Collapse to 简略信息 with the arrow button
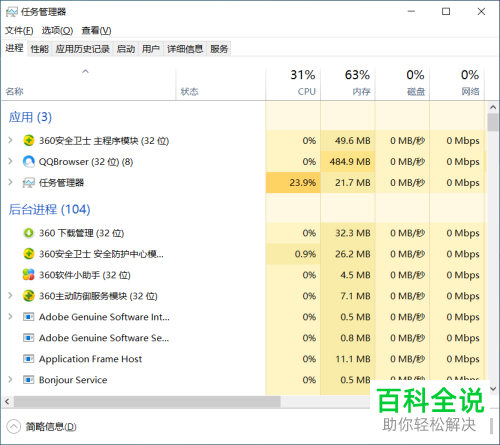Image resolution: width=500 pixels, height=445 pixels. tap(14, 427)
